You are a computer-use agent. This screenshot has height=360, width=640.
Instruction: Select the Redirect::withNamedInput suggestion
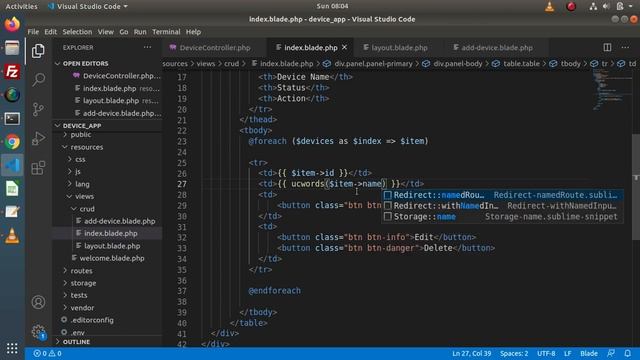(x=503, y=206)
